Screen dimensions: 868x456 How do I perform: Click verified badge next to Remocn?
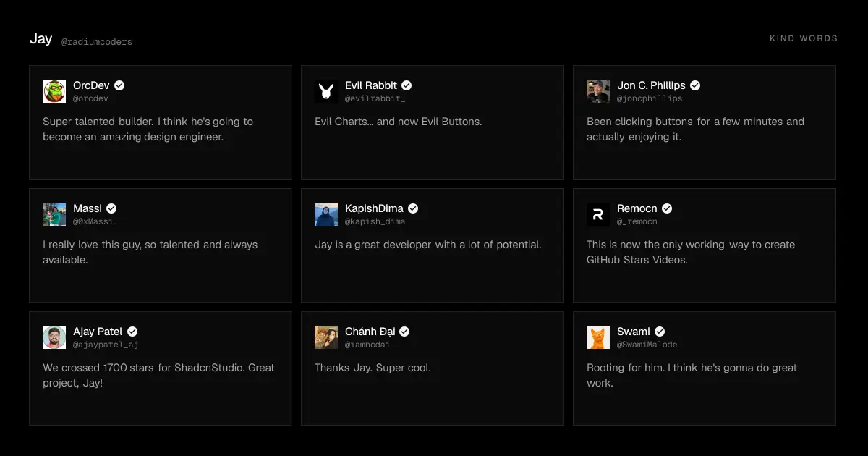tap(667, 208)
